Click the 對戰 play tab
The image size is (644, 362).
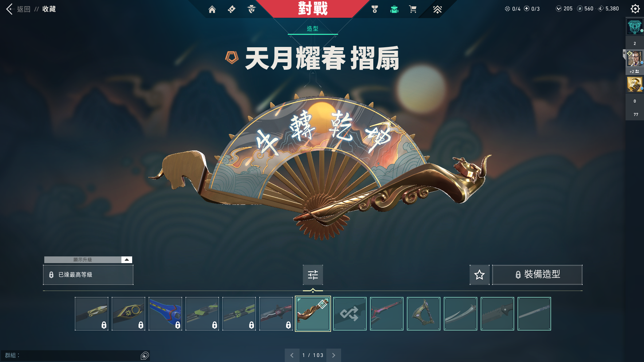pos(313,9)
